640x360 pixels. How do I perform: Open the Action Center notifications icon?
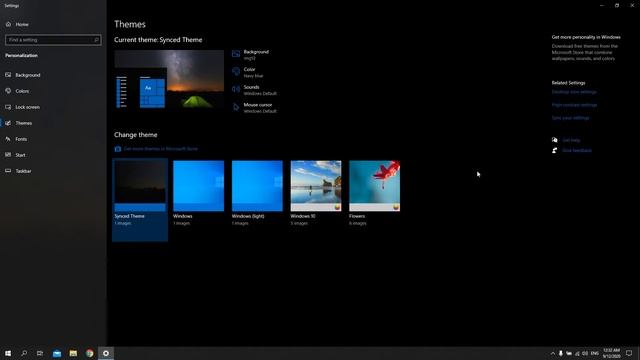coord(629,353)
